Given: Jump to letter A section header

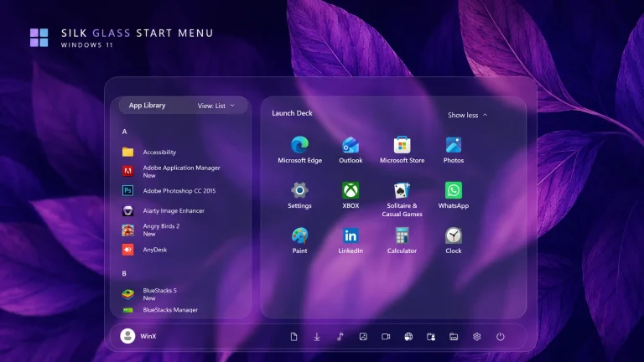Looking at the screenshot, I should (x=124, y=132).
